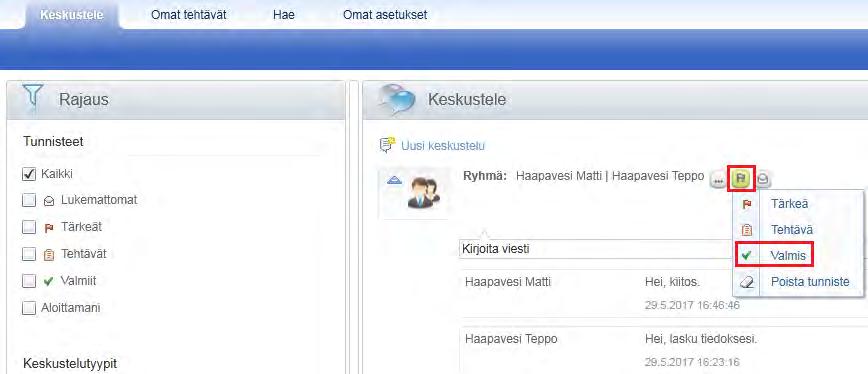Click the envelope icon beside group names

tap(763, 179)
